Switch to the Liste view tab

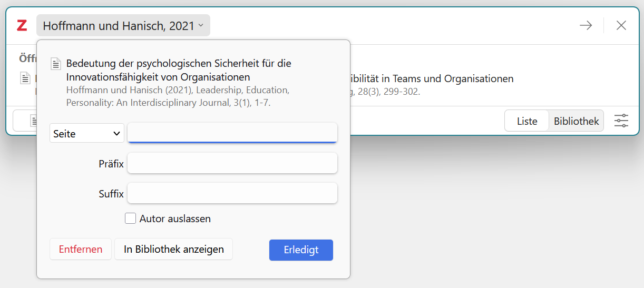(526, 121)
